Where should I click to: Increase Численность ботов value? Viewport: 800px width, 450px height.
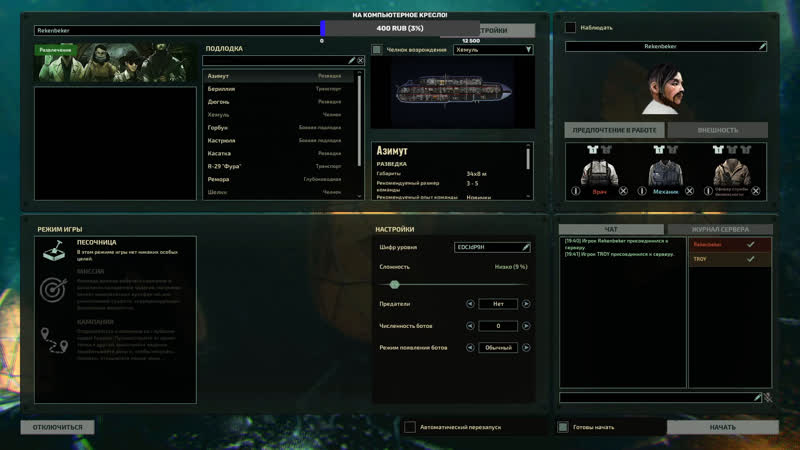[x=526, y=326]
